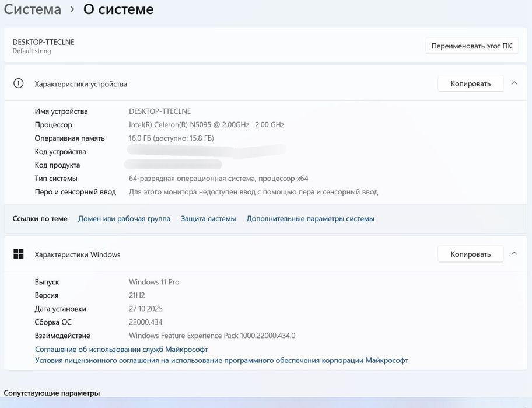532x408 pixels.
Task: Collapse the Характеристики устройства section chevron
Action: click(x=514, y=83)
